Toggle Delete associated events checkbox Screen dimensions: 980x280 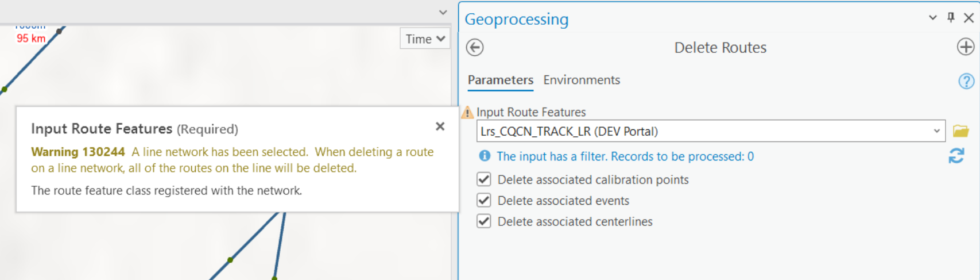(x=484, y=200)
